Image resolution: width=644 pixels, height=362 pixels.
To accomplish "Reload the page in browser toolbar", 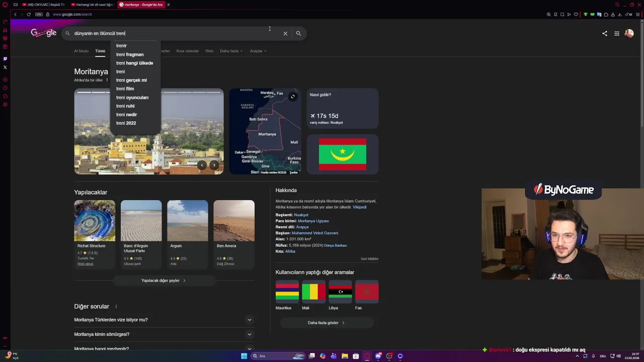I will (x=29, y=14).
